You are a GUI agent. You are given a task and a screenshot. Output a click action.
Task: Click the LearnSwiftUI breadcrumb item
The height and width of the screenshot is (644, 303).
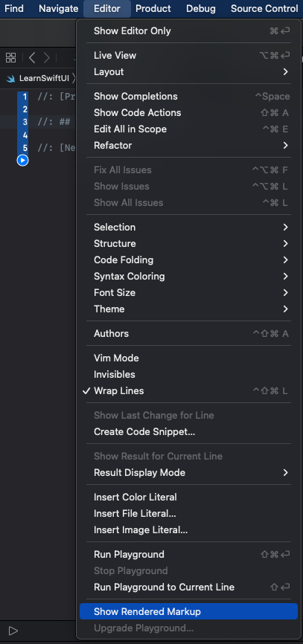coord(44,78)
